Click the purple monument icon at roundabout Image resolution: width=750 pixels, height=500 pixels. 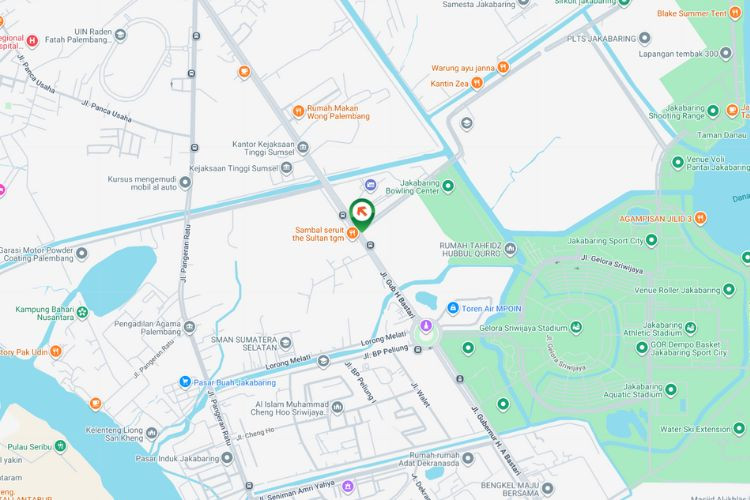click(426, 326)
